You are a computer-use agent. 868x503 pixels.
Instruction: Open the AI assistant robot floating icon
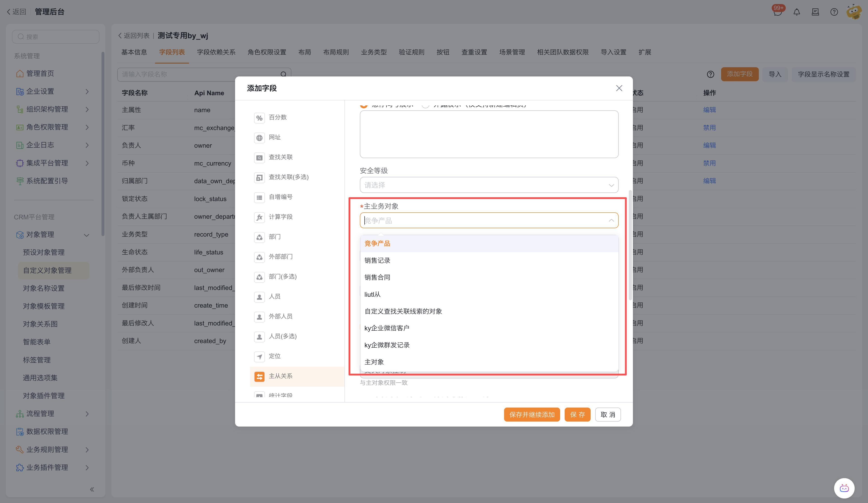[844, 488]
